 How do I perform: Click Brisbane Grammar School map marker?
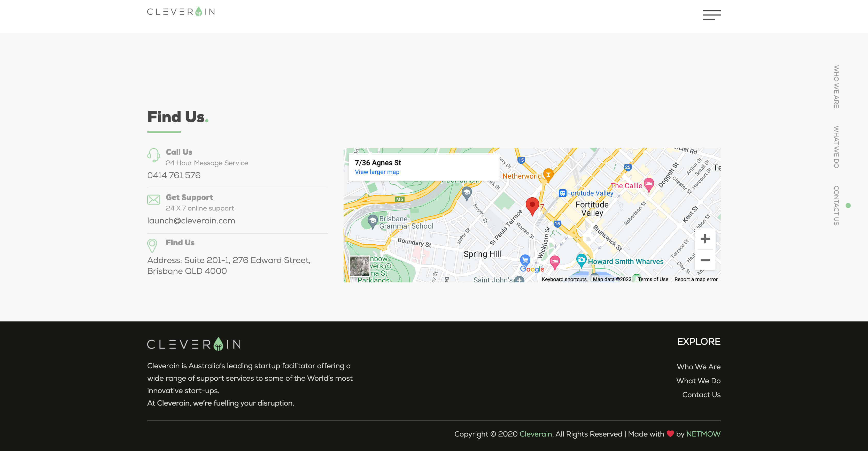pyautogui.click(x=372, y=221)
